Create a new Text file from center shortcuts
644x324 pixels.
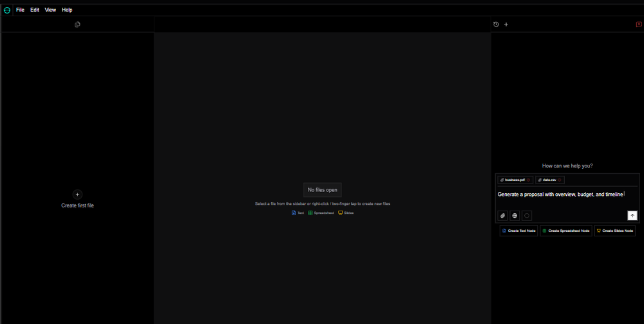pos(298,213)
